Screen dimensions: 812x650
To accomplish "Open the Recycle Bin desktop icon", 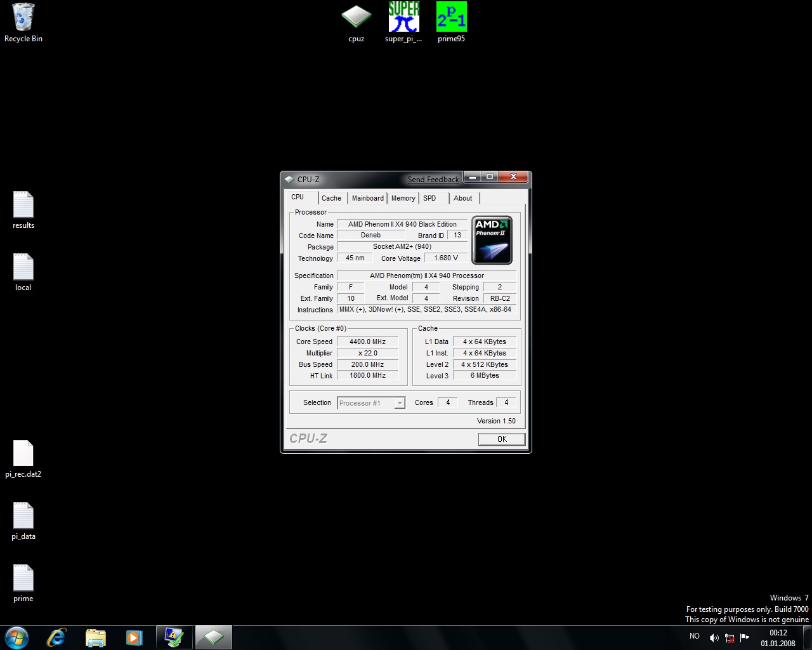I will coord(23,23).
